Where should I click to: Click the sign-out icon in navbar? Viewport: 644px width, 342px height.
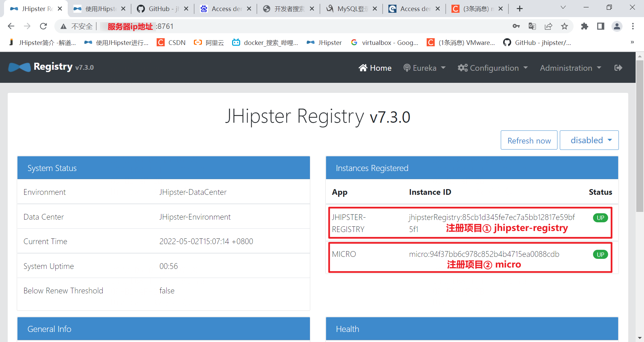pos(618,68)
